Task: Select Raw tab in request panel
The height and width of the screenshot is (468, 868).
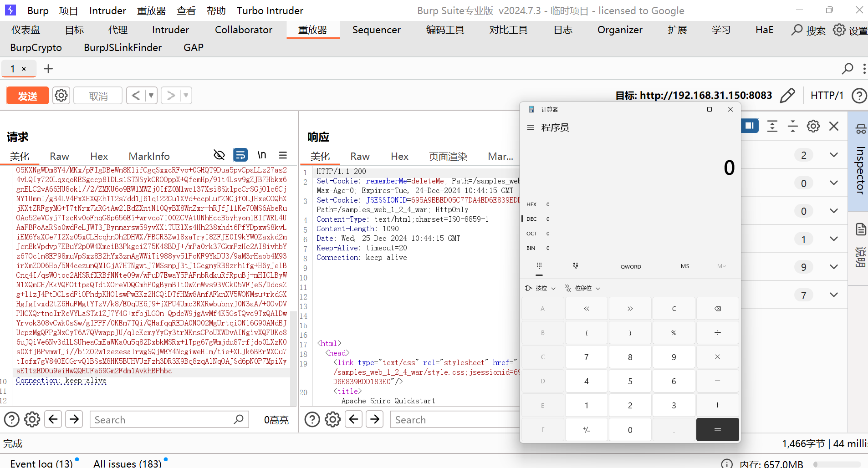Action: (x=59, y=156)
